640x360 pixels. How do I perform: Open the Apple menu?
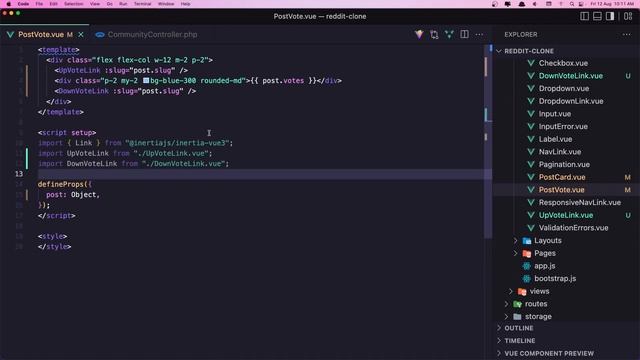click(8, 4)
